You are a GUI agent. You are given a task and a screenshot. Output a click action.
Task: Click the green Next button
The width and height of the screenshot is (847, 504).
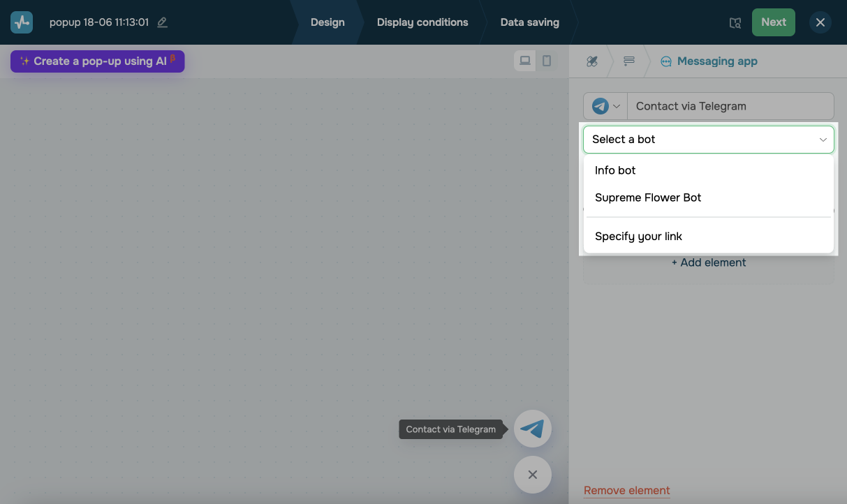tap(774, 22)
